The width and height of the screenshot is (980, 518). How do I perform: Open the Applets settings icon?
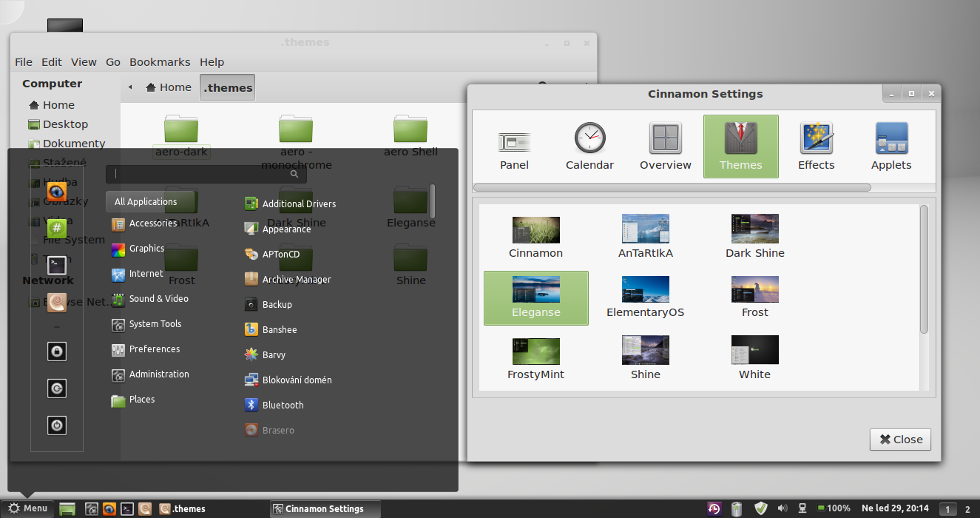[891, 147]
